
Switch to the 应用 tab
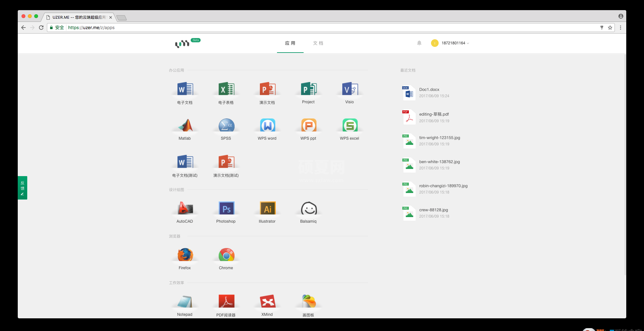pyautogui.click(x=290, y=43)
